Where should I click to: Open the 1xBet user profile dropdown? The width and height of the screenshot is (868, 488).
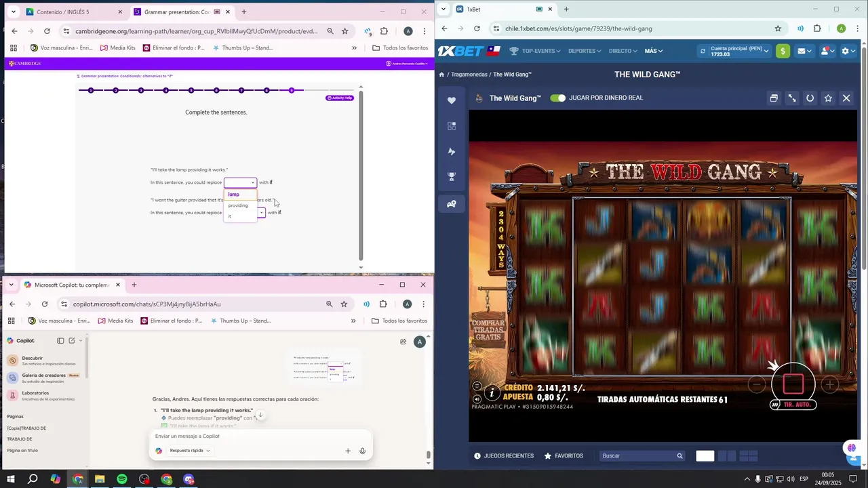pos(827,51)
